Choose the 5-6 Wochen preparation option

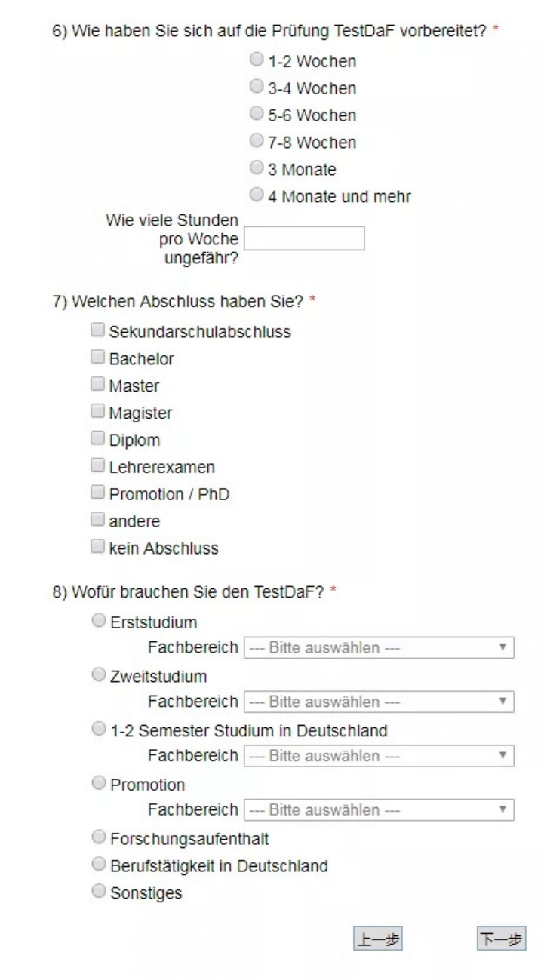257,115
